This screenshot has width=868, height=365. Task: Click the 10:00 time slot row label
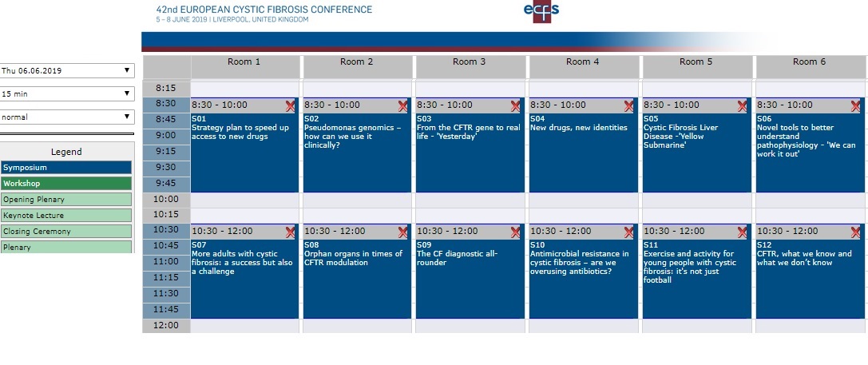coord(166,200)
